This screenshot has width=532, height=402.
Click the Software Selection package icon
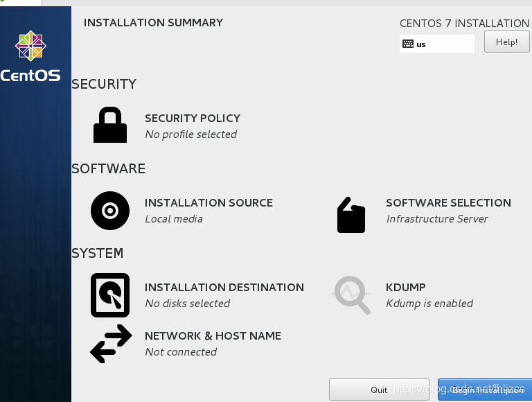[x=351, y=215]
